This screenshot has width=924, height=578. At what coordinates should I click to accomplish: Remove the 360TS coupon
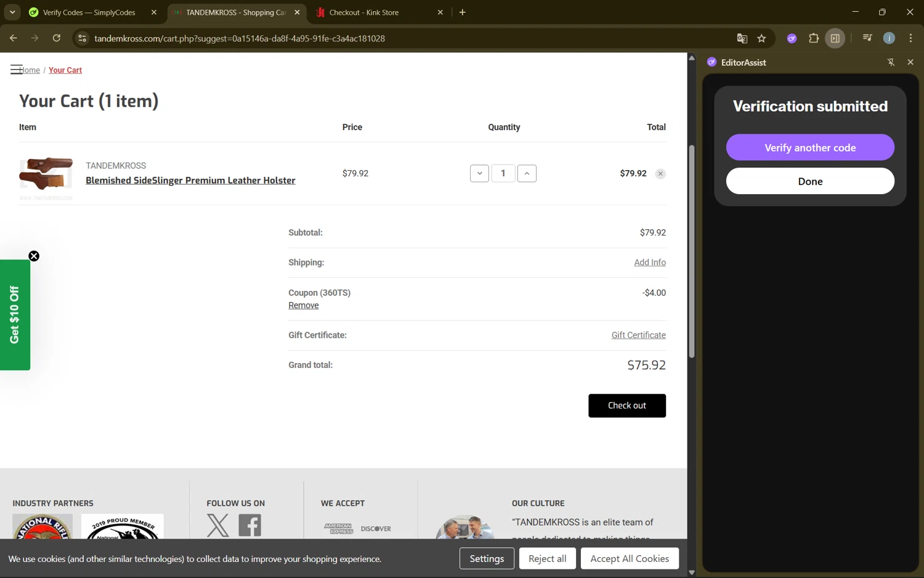coord(304,306)
